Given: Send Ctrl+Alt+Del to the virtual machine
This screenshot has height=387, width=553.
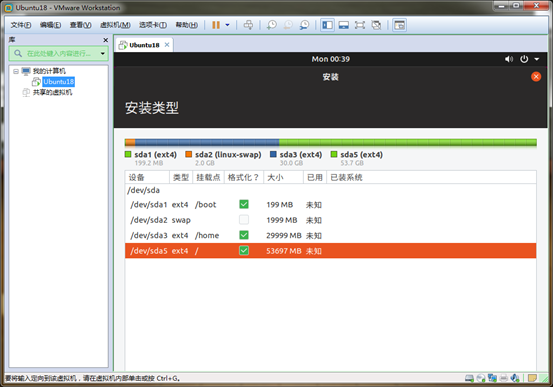Looking at the screenshot, I should (x=248, y=25).
